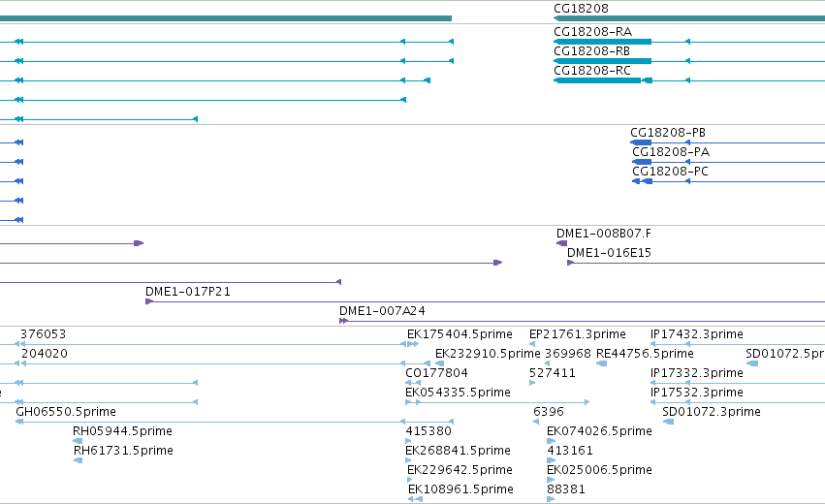Click the CG18208-RC transcript exon
Image resolution: width=825 pixels, height=504 pixels.
597,80
